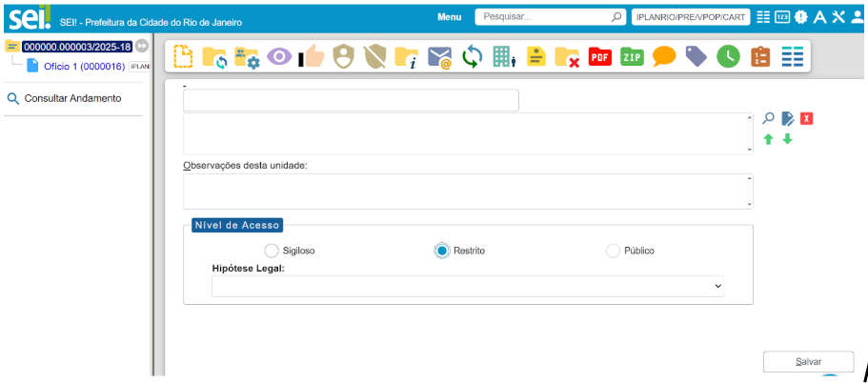Click the blue tag icon
The image size is (868, 383).
(x=696, y=57)
